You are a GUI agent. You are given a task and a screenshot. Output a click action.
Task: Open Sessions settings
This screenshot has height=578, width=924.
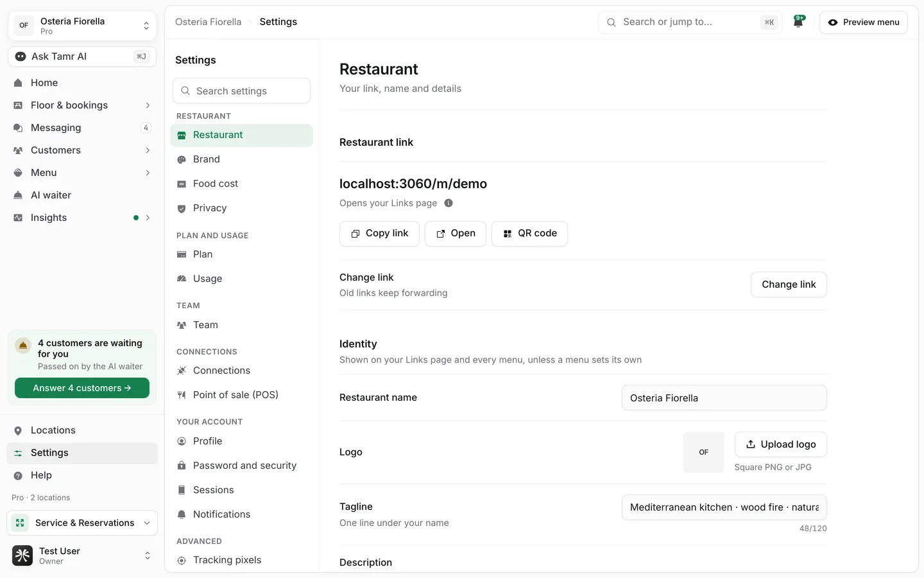pos(241,490)
